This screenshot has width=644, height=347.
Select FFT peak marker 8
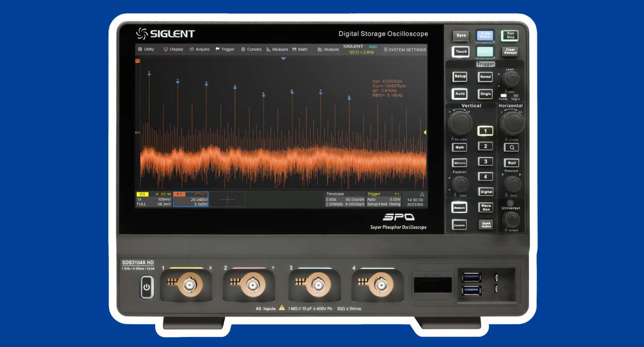349,98
